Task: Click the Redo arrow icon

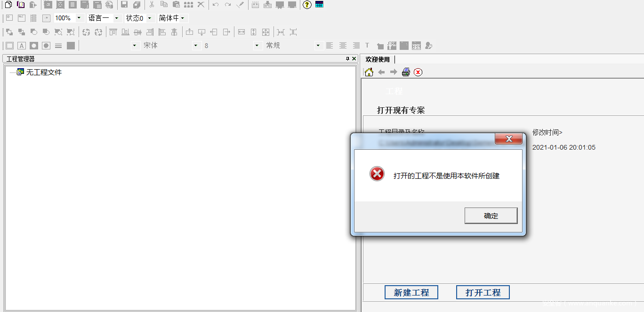Action: click(x=228, y=5)
